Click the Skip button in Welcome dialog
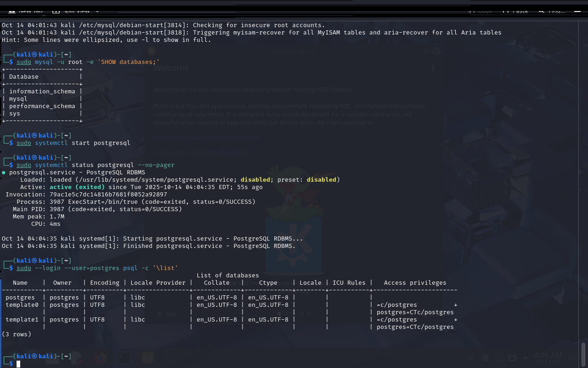 [x=167, y=314]
